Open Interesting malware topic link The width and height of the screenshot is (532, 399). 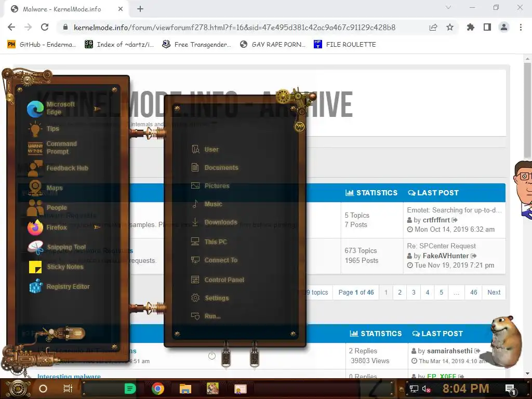69,376
